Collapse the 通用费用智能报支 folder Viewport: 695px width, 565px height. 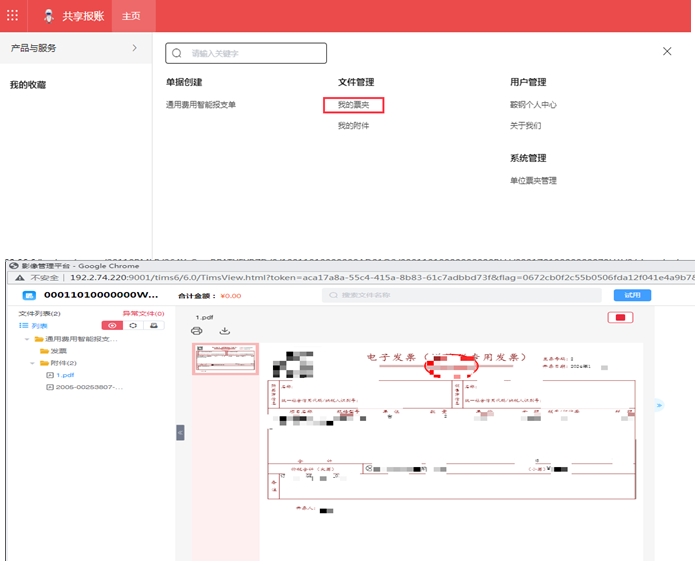tap(28, 339)
